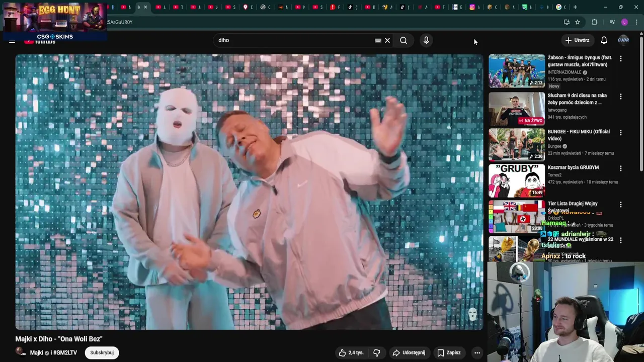The width and height of the screenshot is (644, 362).
Task: Open the Żabson - Śmigus Dyngus thumbnail
Action: tap(517, 70)
